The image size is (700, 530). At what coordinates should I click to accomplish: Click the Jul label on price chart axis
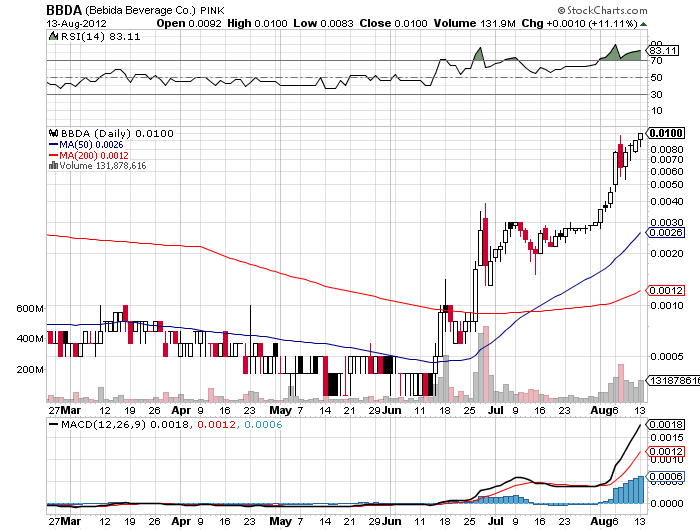pyautogui.click(x=496, y=410)
